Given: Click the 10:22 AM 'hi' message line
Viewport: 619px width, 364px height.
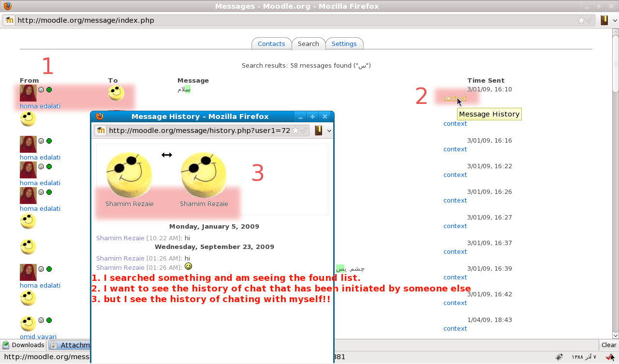Looking at the screenshot, I should coord(143,238).
